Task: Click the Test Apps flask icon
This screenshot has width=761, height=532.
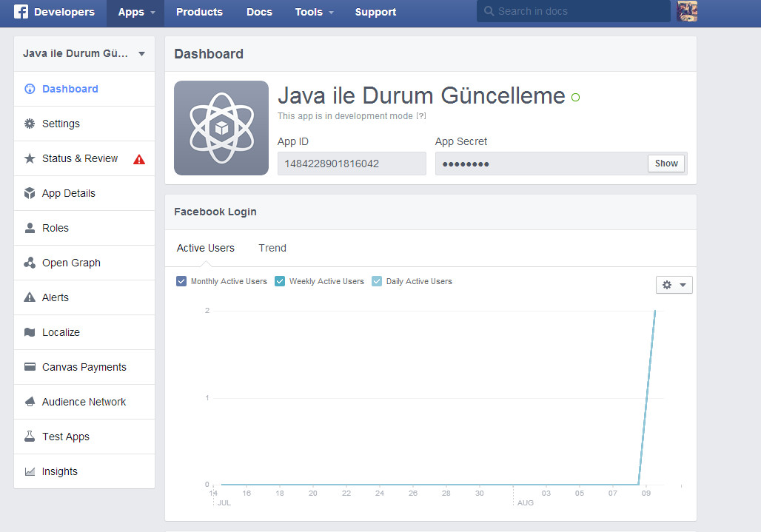Action: pyautogui.click(x=30, y=437)
